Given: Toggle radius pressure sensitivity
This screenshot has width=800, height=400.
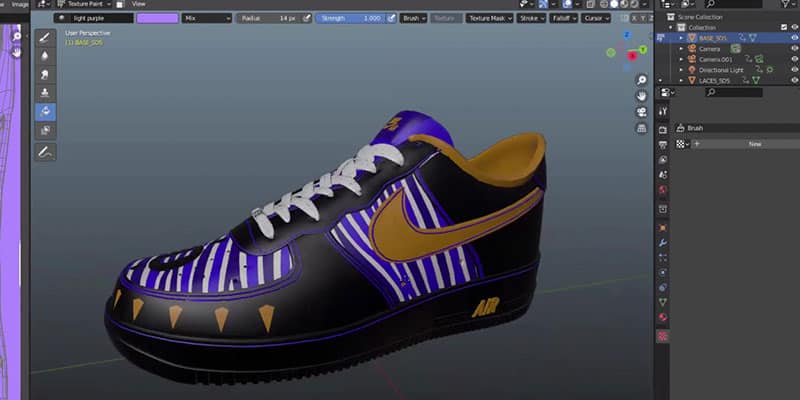Looking at the screenshot, I should coord(306,18).
